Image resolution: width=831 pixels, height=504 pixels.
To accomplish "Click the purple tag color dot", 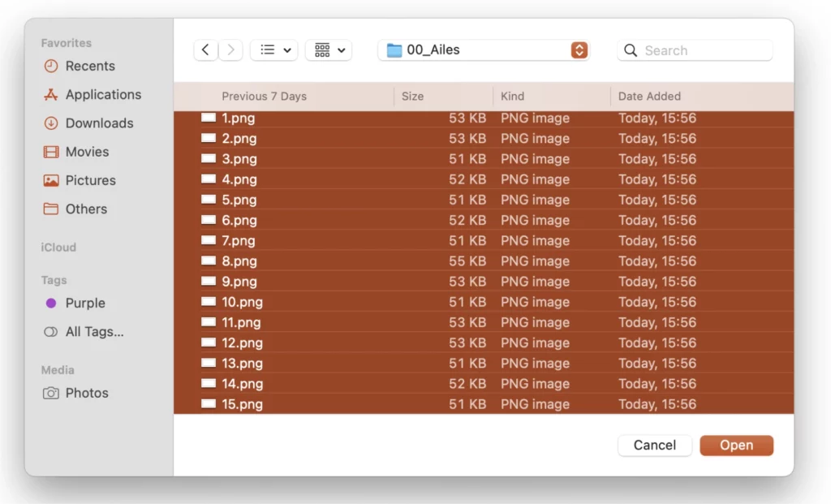I will pyautogui.click(x=51, y=304).
